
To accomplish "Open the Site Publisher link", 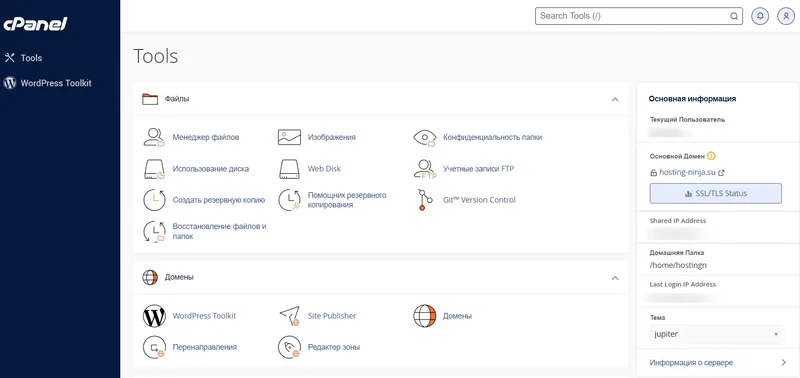I will [332, 316].
